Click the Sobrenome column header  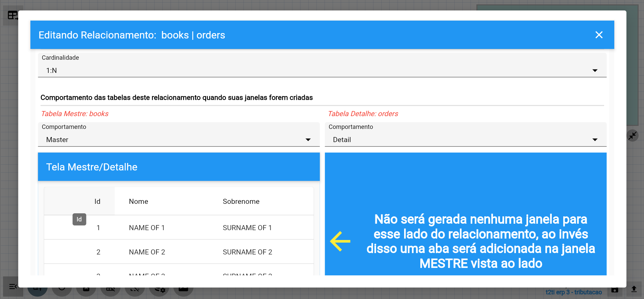click(241, 201)
